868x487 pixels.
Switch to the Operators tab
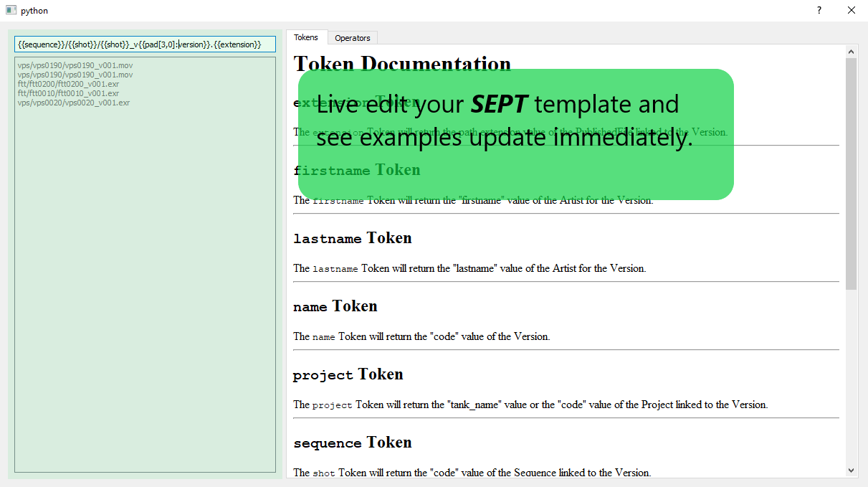pos(352,38)
